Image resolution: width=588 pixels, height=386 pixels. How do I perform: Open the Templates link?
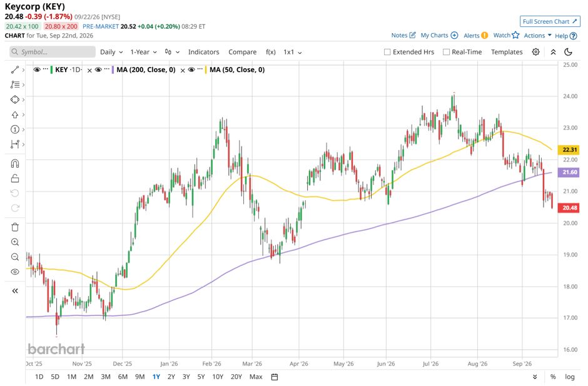point(507,52)
